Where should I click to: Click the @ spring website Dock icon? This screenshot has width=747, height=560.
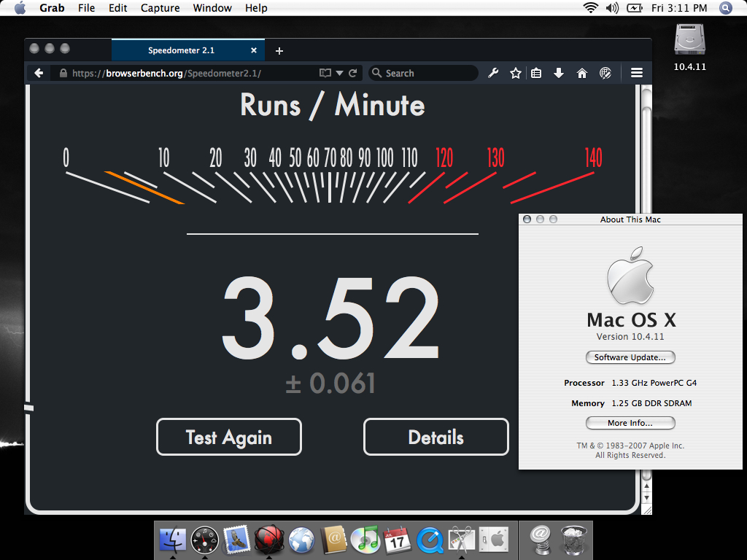pyautogui.click(x=541, y=540)
